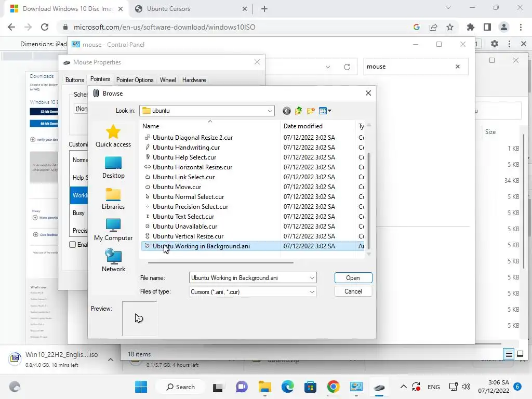Click the Up One Level folder icon
The width and height of the screenshot is (532, 399).
coord(299,111)
